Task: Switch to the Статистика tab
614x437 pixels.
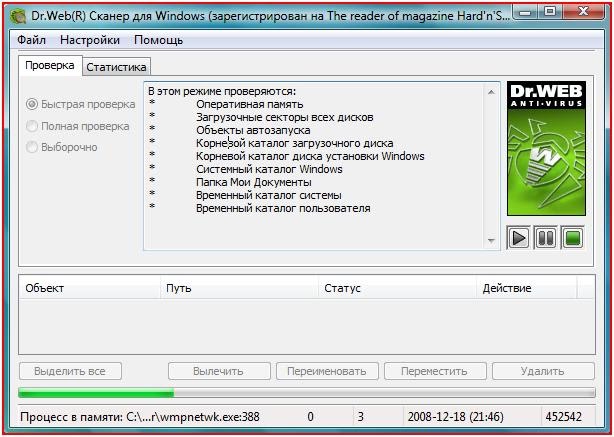Action: click(116, 67)
